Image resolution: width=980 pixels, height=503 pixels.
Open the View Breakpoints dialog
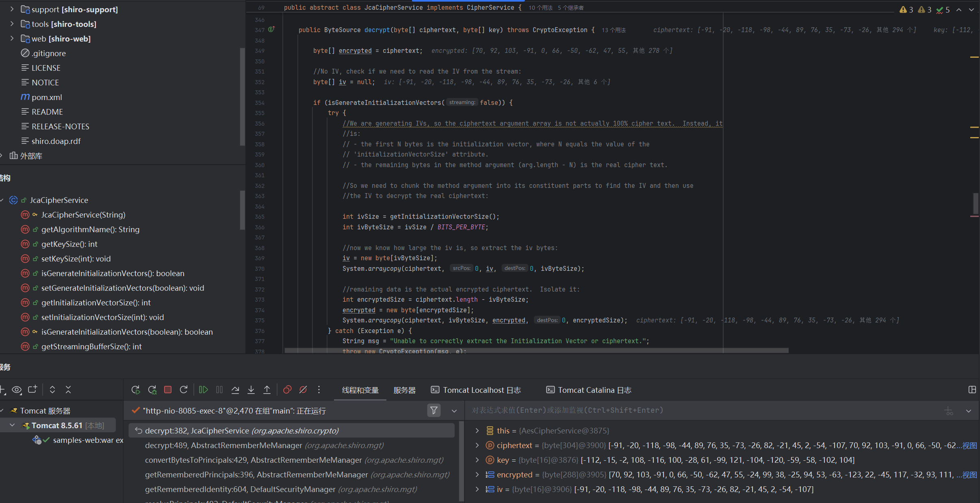pos(287,390)
